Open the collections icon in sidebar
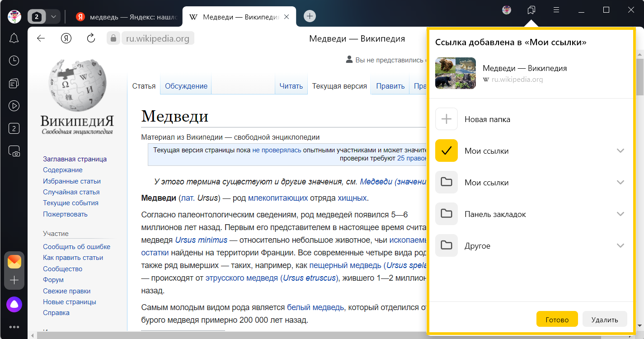This screenshot has width=644, height=339. (14, 83)
